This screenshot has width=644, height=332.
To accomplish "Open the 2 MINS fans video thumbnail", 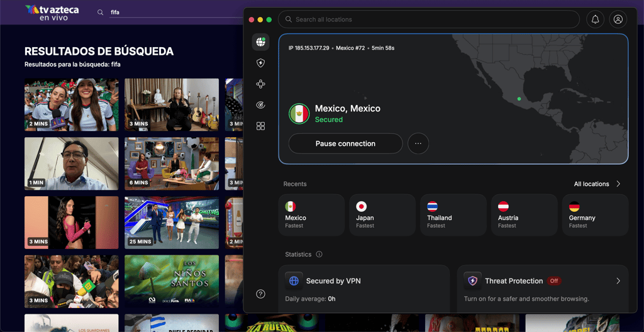I will coord(72,105).
